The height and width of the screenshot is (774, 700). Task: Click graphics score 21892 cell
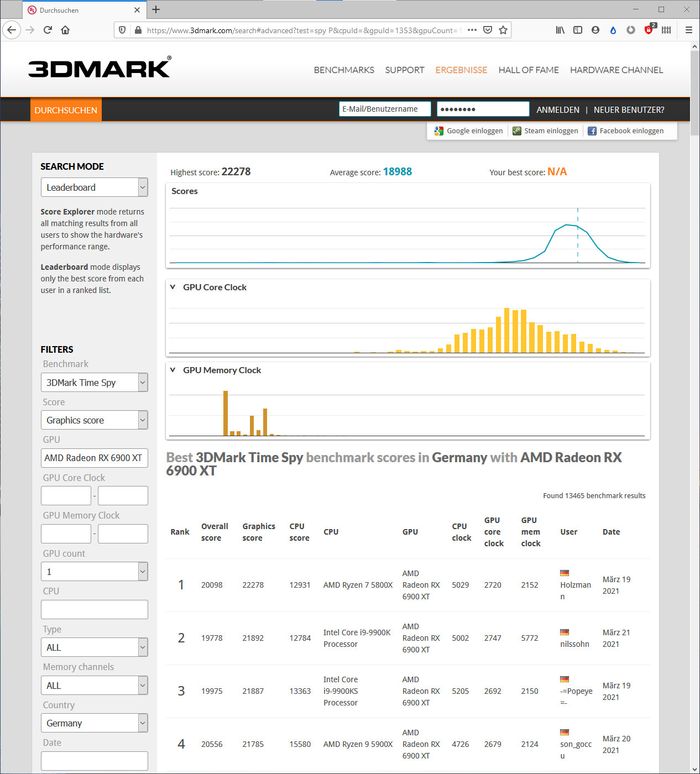(x=253, y=638)
